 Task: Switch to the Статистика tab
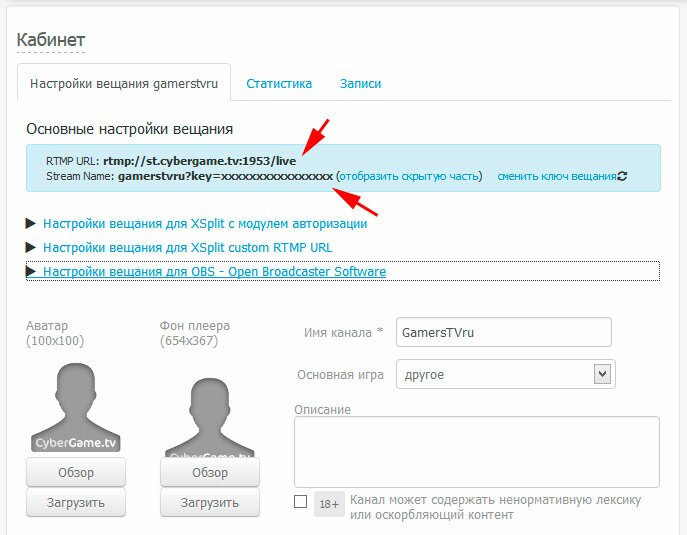tap(279, 84)
